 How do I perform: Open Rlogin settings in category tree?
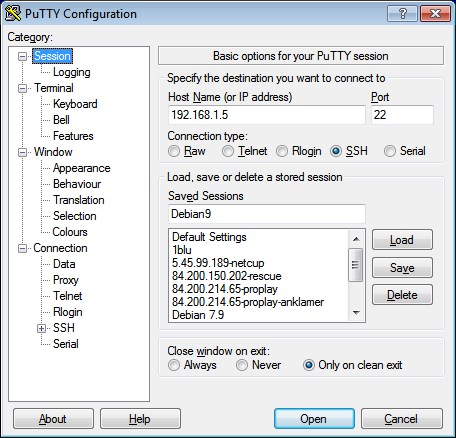[68, 312]
